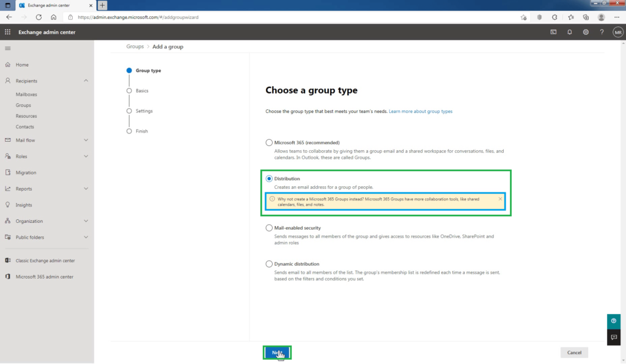Go back in the browser
This screenshot has height=364, width=626.
[9, 17]
